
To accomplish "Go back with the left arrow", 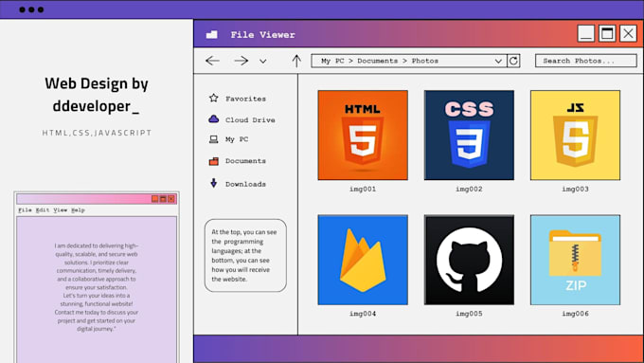I will (212, 61).
